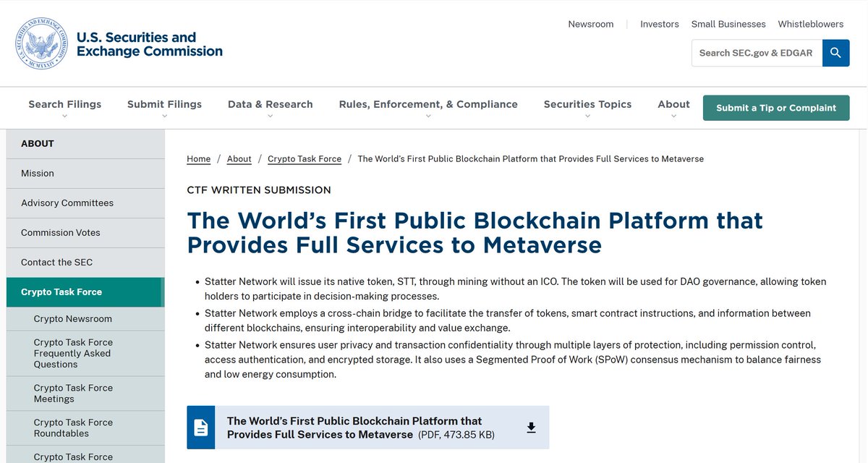868x463 pixels.
Task: Expand Rules, Enforcement, & Compliance chevron
Action: 428,116
